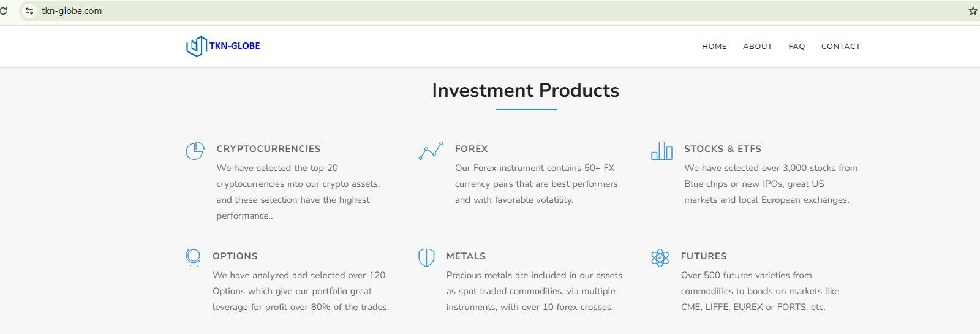Select FAQ in the top navigation
This screenshot has height=334, width=980.
796,47
